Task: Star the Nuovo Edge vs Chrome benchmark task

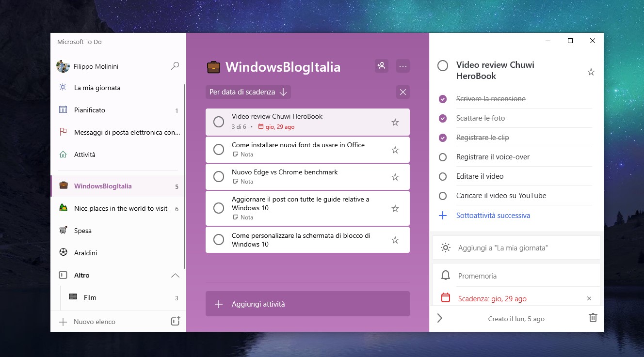Action: click(395, 177)
